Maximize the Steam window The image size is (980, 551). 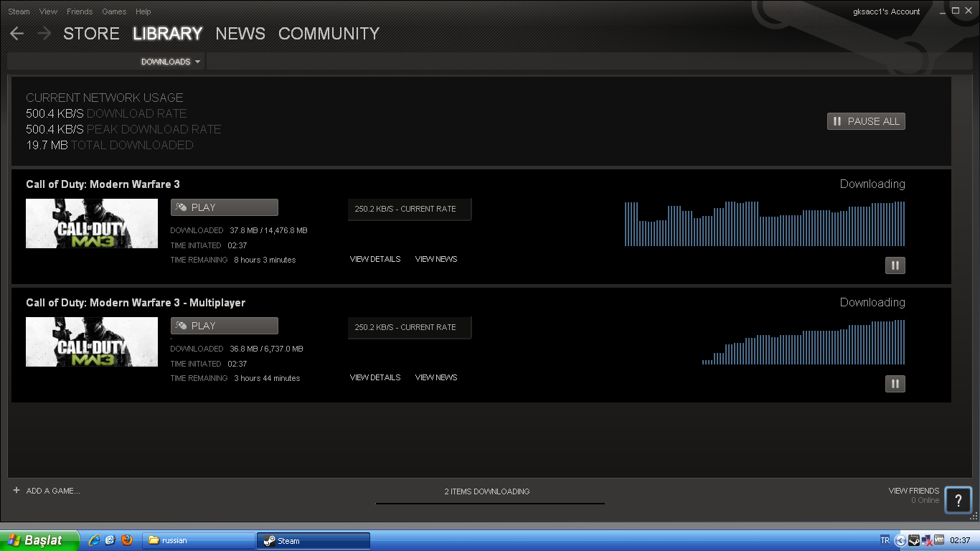point(955,11)
